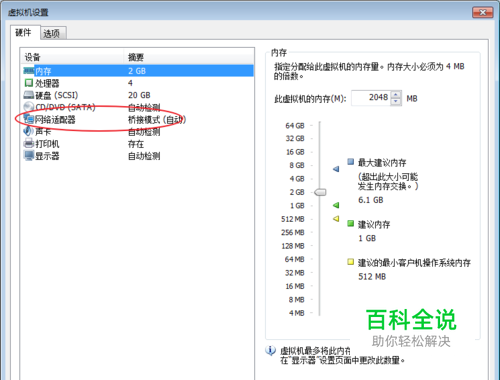Select the 显示器 device row
The image size is (500, 380).
(138, 156)
